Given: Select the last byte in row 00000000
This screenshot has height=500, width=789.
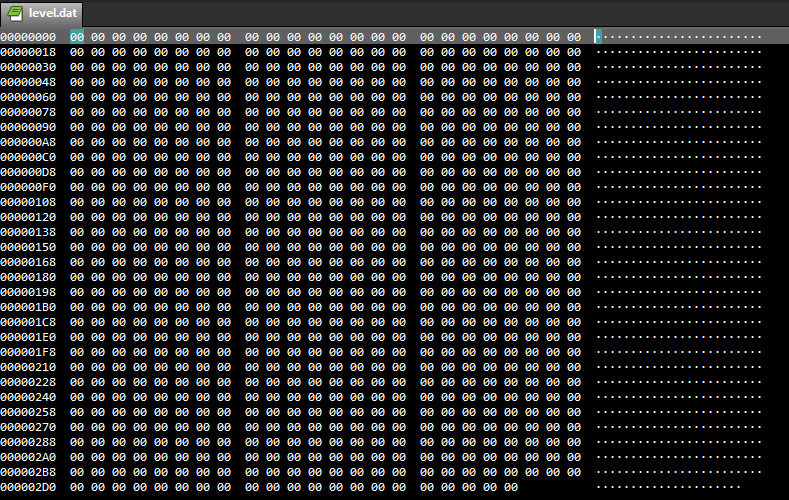Looking at the screenshot, I should (x=574, y=37).
